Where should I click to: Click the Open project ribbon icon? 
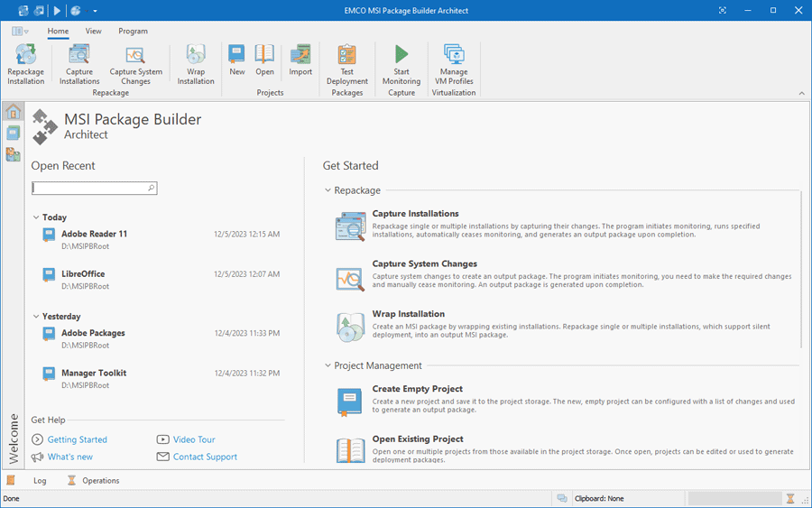264,54
